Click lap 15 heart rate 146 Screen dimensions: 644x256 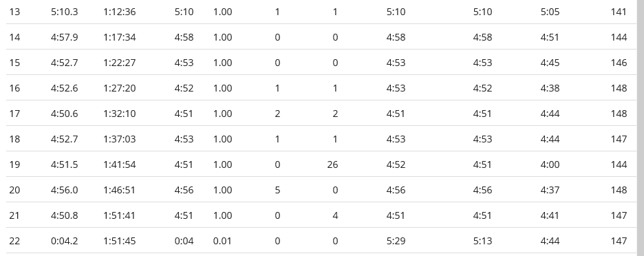pos(619,63)
